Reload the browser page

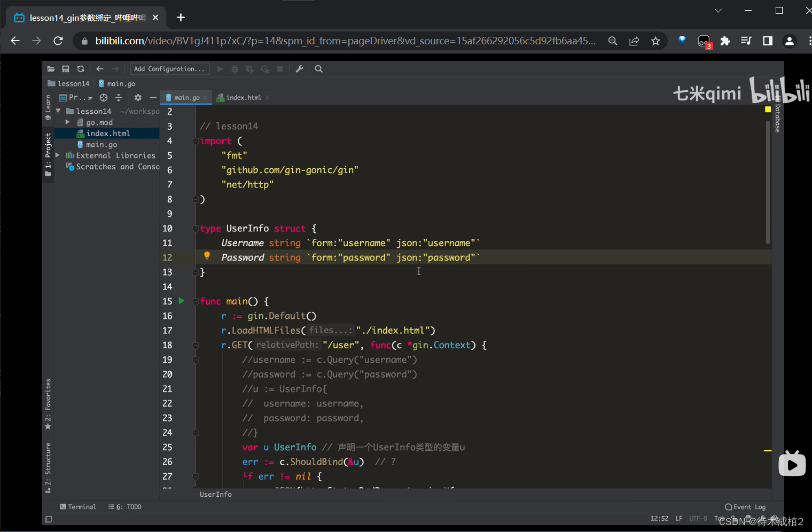coord(58,41)
